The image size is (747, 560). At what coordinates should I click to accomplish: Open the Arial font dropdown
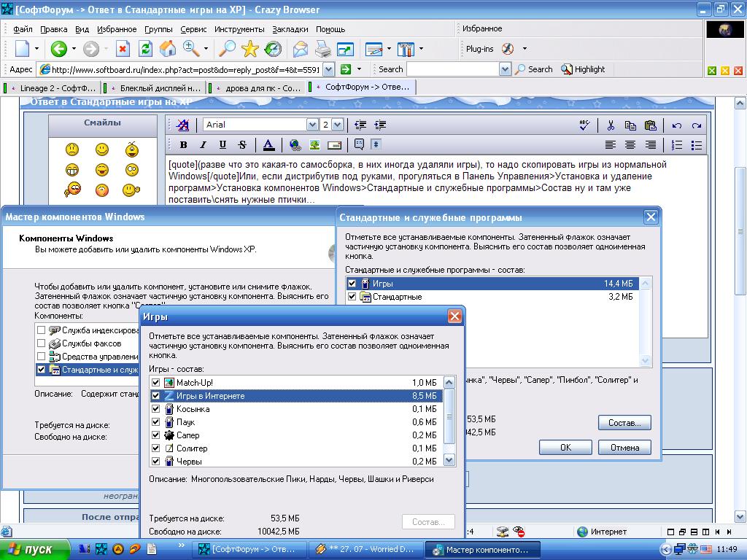pos(314,125)
